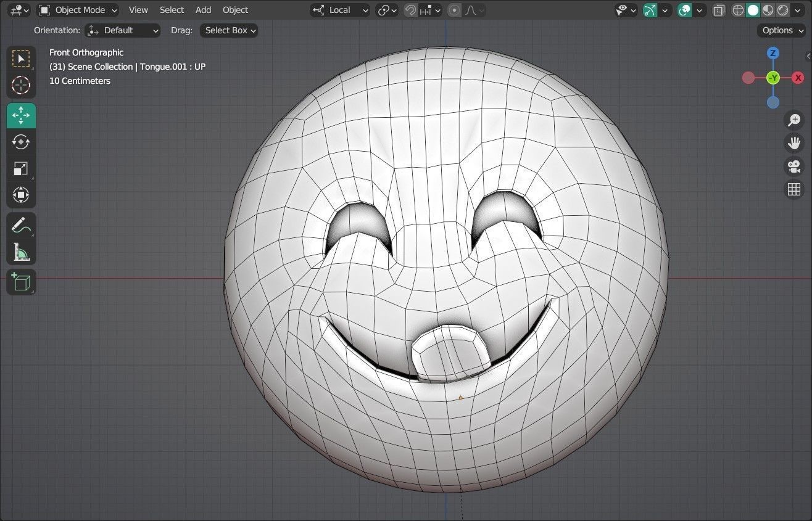Open the gizmo settings dropdown arrow

(665, 10)
